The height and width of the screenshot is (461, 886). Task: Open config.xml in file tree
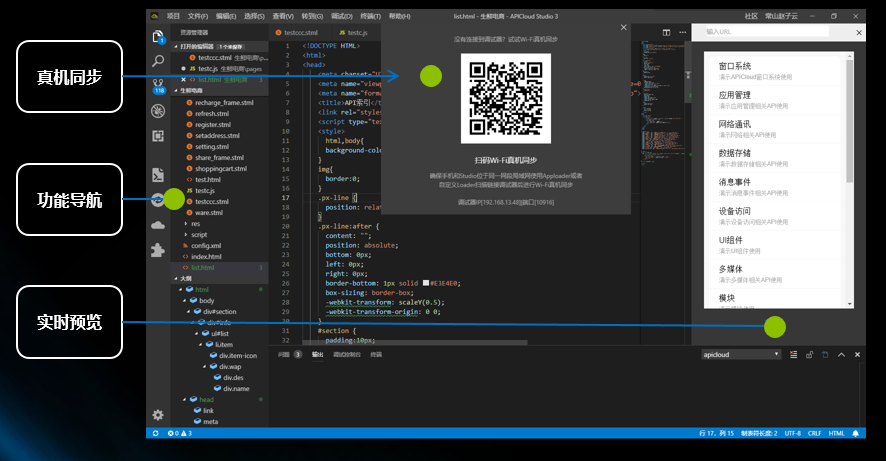pyautogui.click(x=206, y=246)
